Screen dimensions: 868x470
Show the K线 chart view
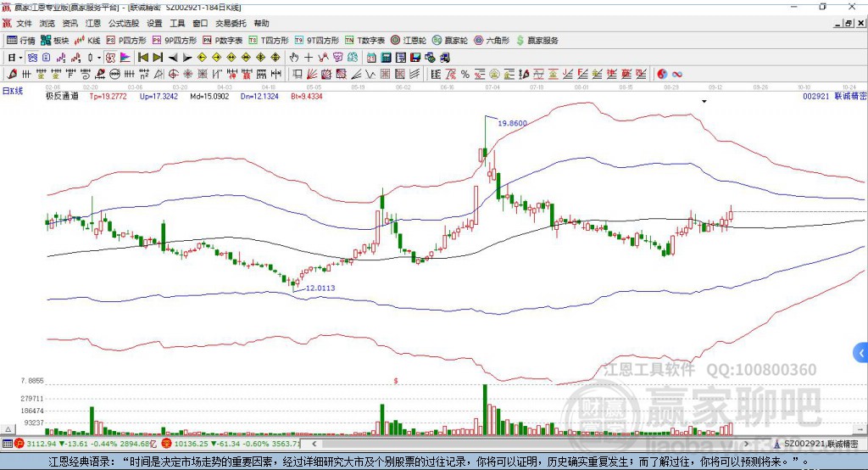87,41
